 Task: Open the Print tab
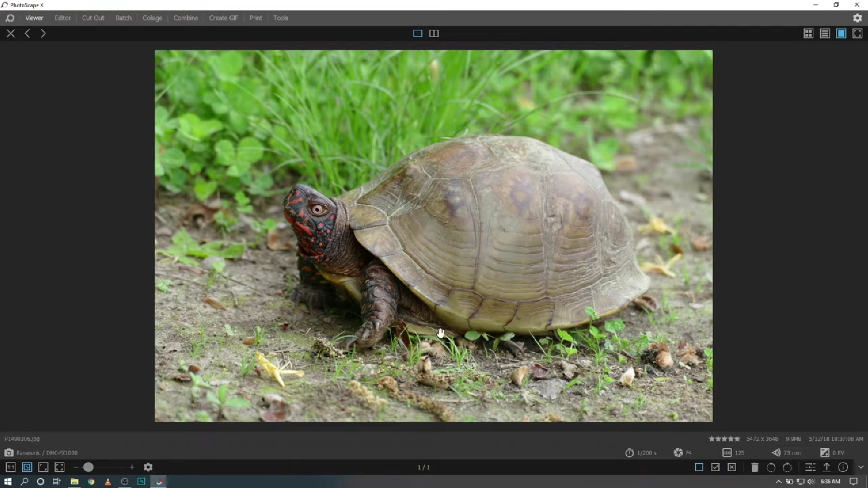coord(256,18)
